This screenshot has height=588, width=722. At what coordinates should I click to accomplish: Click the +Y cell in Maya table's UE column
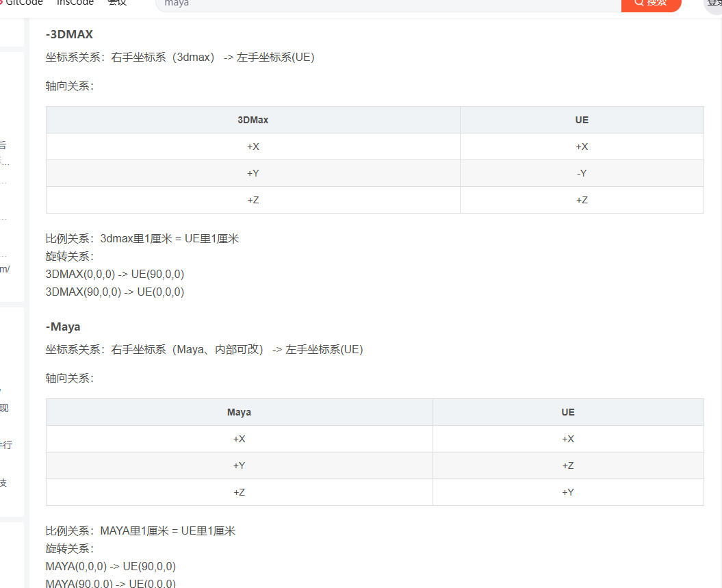tap(567, 492)
